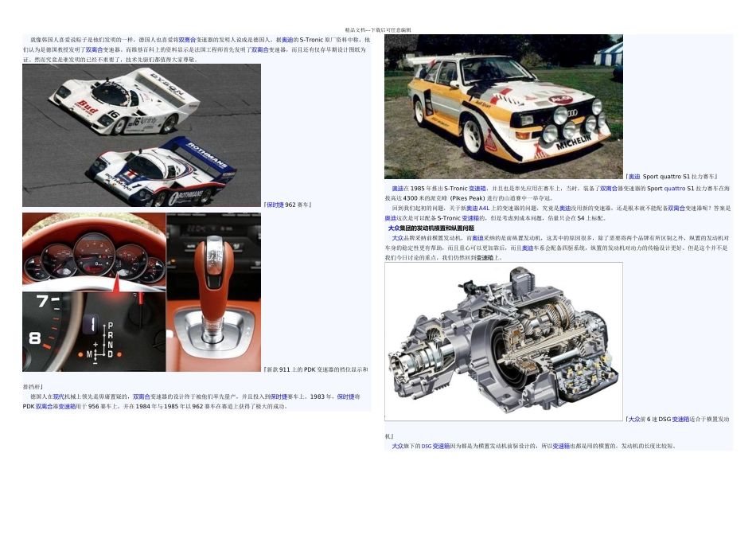Click the 双离合 link after 德国教授发明了
Screen dimensions: 756x535
pyautogui.click(x=95, y=49)
